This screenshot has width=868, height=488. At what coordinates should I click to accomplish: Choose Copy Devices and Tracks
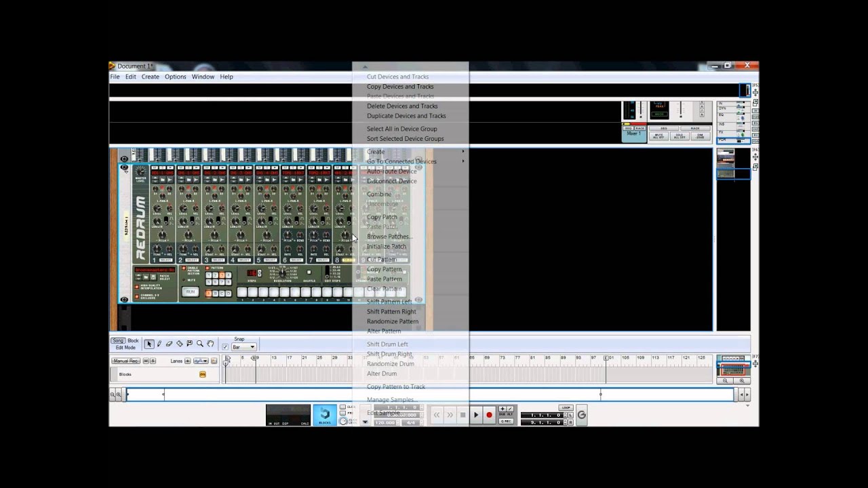point(400,87)
